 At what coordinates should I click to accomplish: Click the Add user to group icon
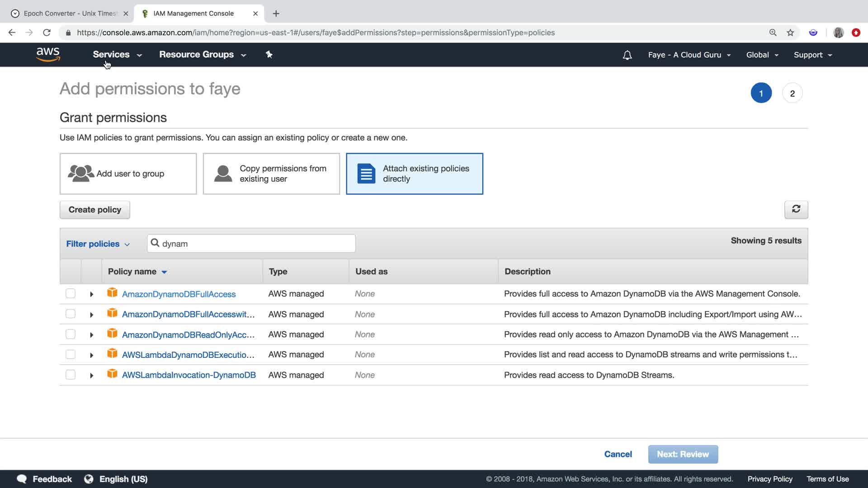tap(81, 174)
